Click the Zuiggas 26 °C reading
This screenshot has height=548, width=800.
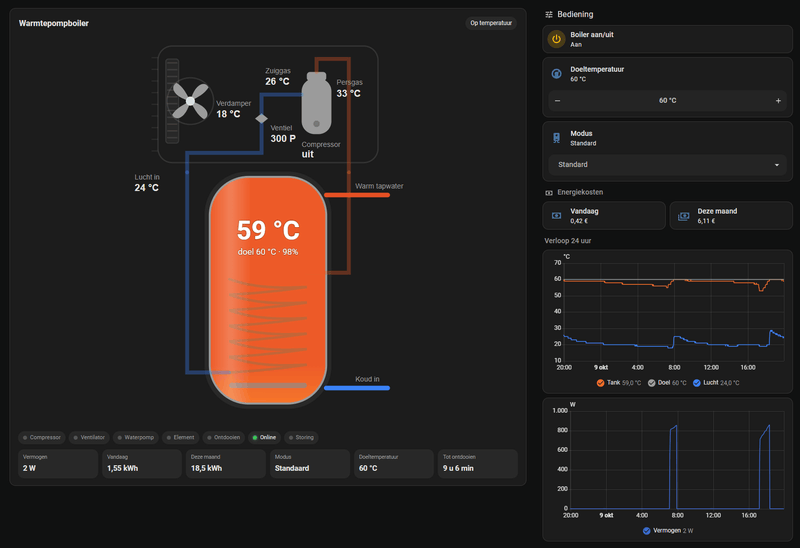pyautogui.click(x=278, y=77)
